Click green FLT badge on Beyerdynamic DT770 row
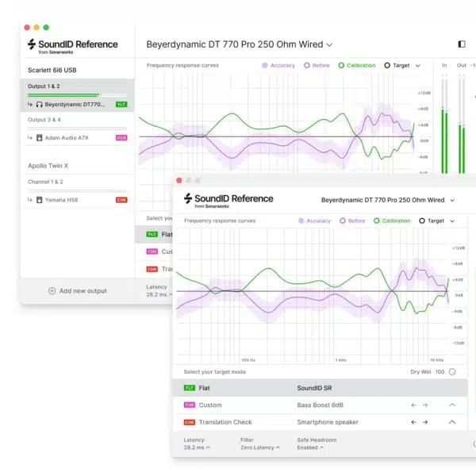 (x=121, y=105)
